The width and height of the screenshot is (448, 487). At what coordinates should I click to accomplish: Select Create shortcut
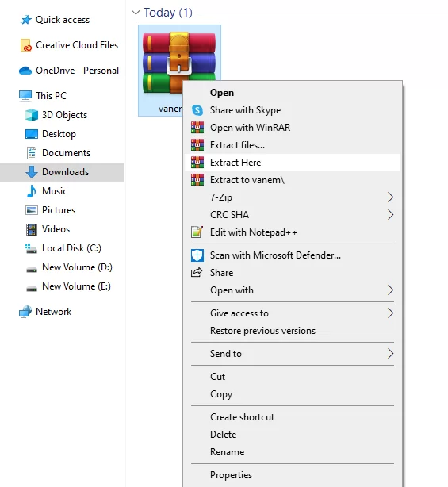293,417
